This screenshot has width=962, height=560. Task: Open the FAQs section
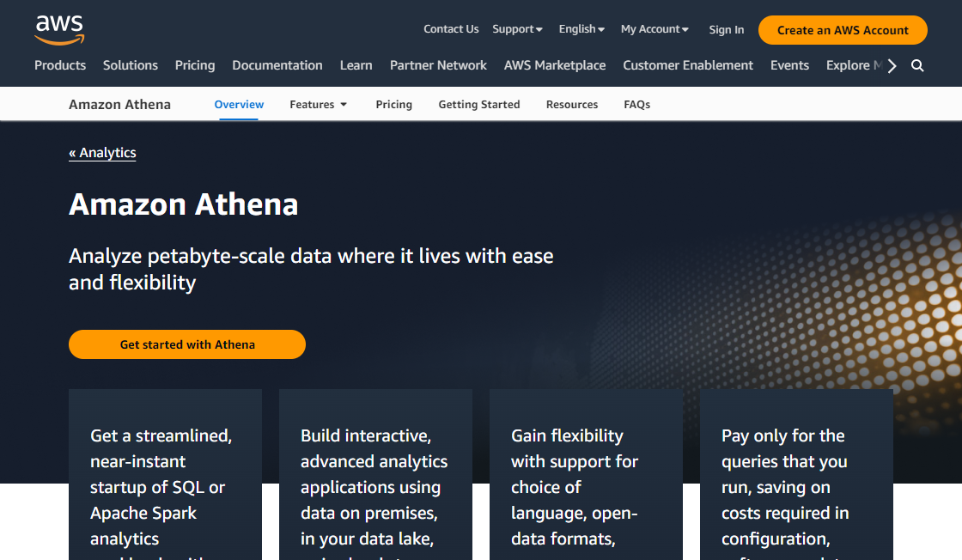point(636,104)
